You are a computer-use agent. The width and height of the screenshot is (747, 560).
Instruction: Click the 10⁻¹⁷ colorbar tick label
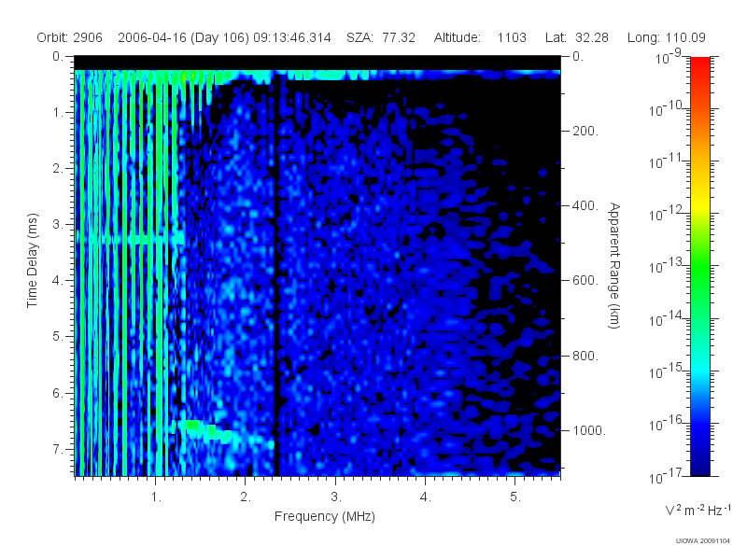point(666,476)
